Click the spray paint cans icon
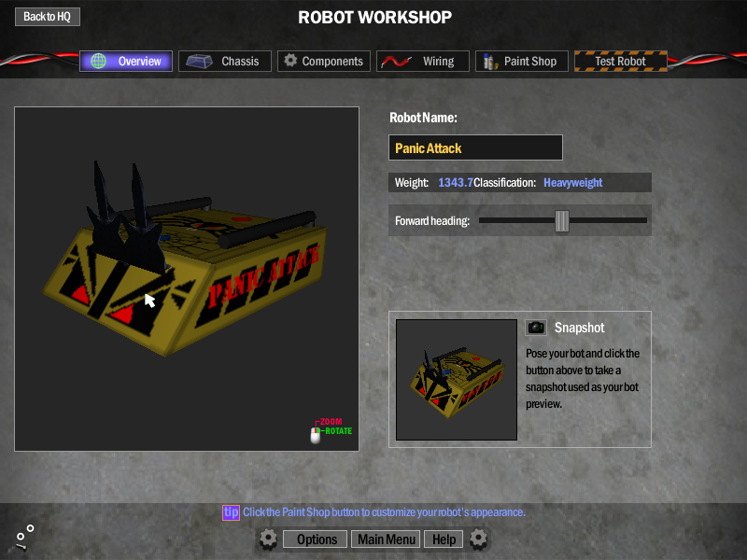Viewport: 747px width, 560px height. click(x=489, y=62)
